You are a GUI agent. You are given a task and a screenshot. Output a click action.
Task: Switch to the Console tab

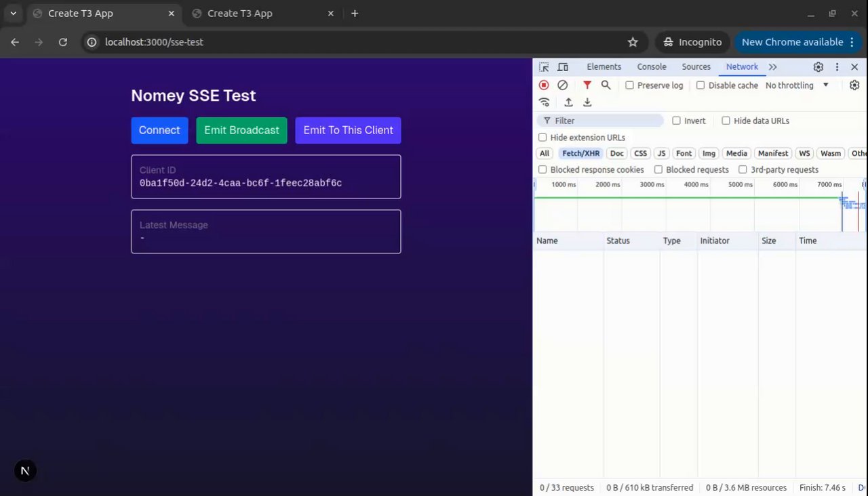pos(652,67)
